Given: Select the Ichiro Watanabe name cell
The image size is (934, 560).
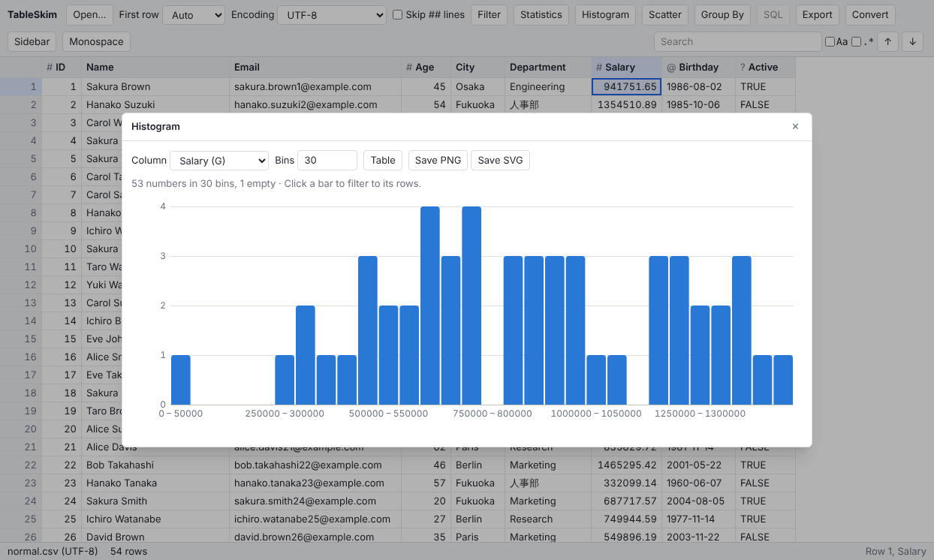Looking at the screenshot, I should [x=155, y=519].
